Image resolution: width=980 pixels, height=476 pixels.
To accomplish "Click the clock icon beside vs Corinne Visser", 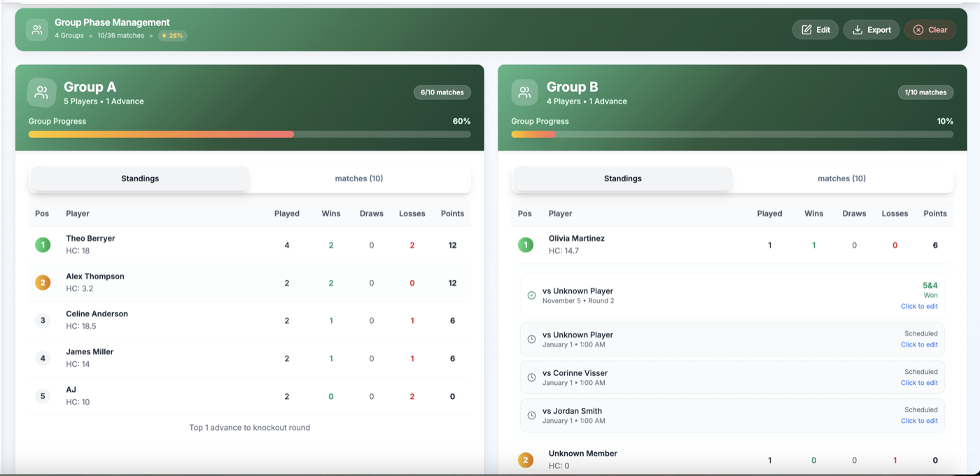I will [531, 377].
